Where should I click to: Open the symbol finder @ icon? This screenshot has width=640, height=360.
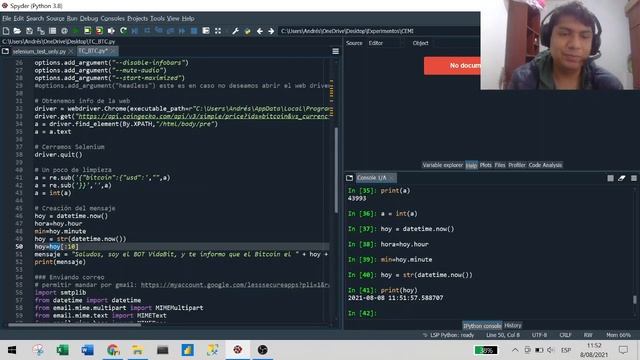point(64,31)
